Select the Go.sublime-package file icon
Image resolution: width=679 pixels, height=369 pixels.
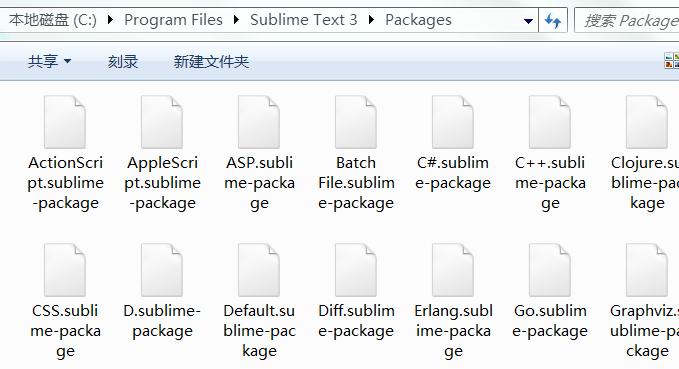(550, 270)
